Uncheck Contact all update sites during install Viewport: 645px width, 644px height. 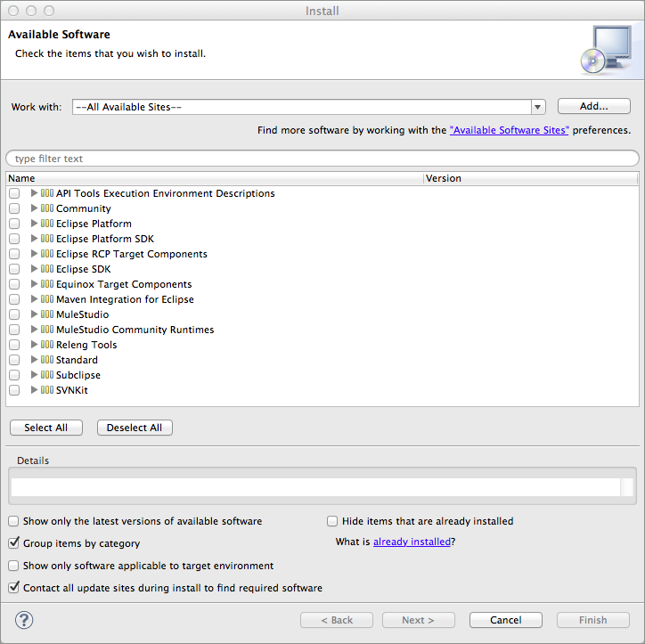13,587
